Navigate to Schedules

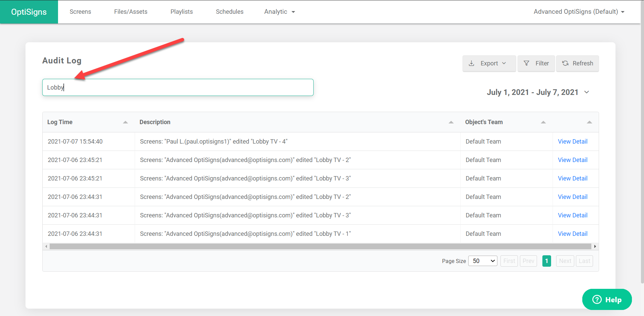pos(229,12)
